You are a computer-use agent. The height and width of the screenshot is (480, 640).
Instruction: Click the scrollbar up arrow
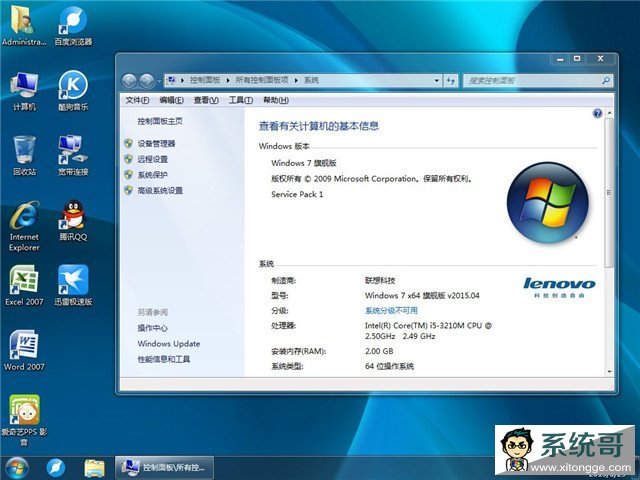(x=609, y=112)
